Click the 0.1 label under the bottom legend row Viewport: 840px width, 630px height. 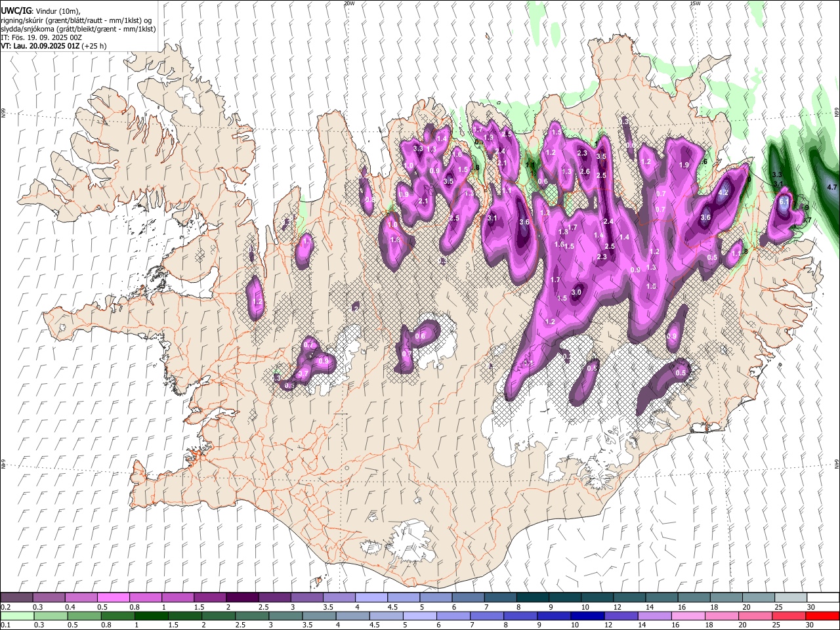tap(6, 625)
